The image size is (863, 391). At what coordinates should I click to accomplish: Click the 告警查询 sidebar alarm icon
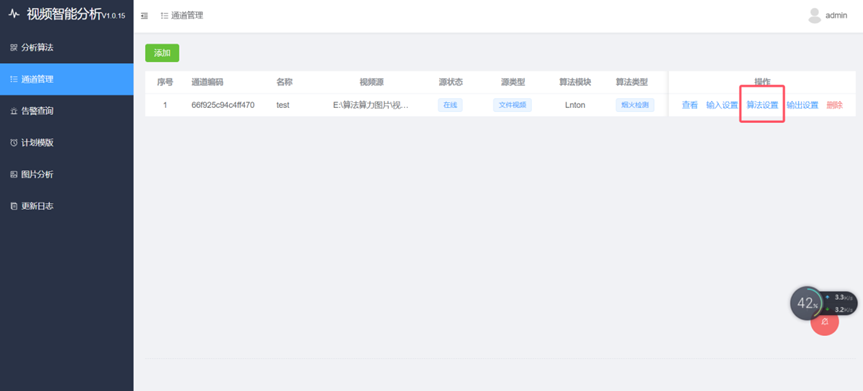[14, 111]
